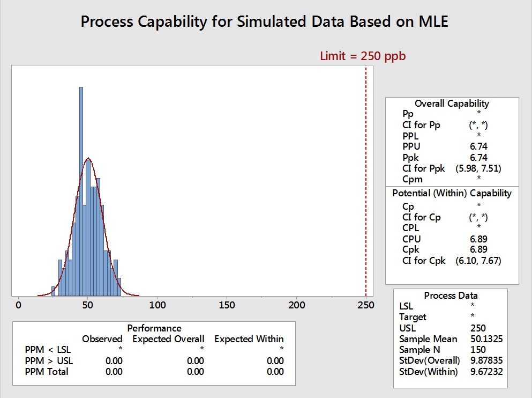Click the 'Potential (Within) Capability' heading
Viewport: 532px width, 398px height.
(x=452, y=193)
